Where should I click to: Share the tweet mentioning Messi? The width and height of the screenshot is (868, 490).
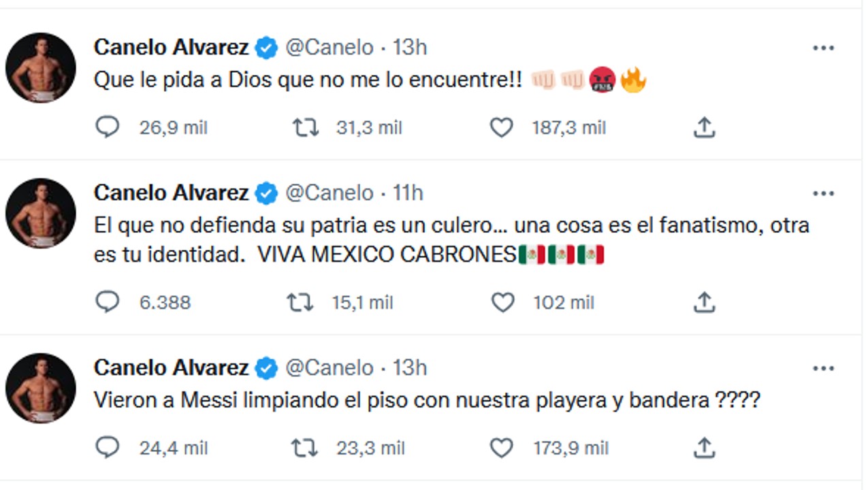click(704, 448)
